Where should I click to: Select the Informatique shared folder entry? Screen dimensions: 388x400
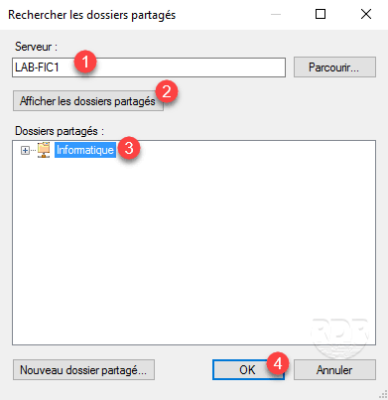85,150
